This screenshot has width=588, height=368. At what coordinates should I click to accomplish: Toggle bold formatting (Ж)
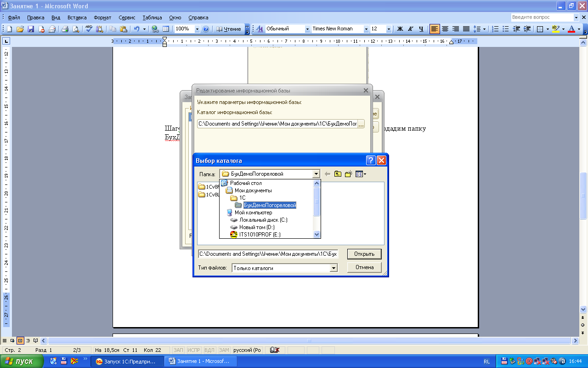tap(400, 29)
